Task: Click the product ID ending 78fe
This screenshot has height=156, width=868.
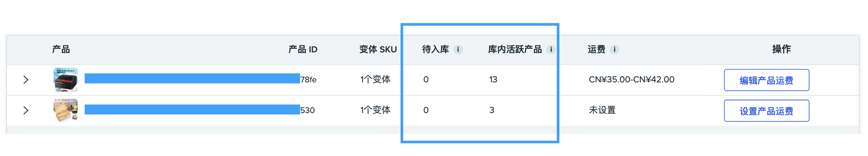Action: [x=308, y=80]
